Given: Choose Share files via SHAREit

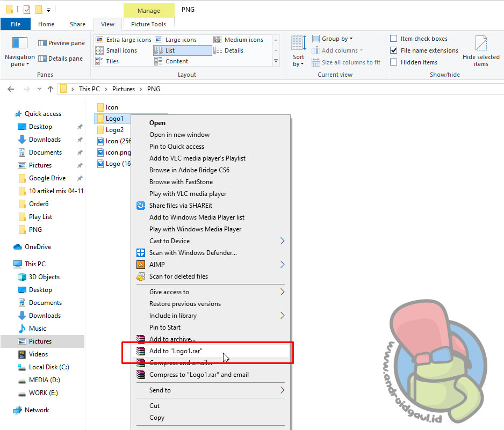Looking at the screenshot, I should coord(211,206).
